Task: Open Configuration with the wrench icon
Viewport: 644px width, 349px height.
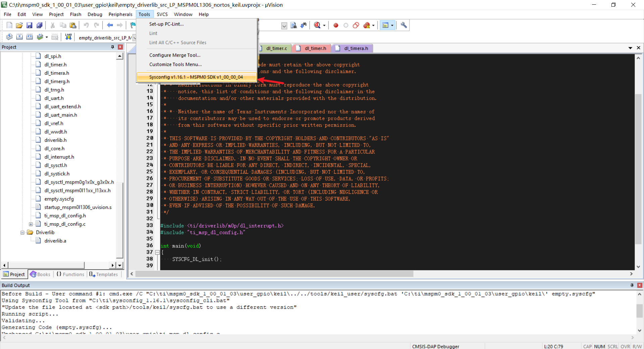Action: [404, 25]
